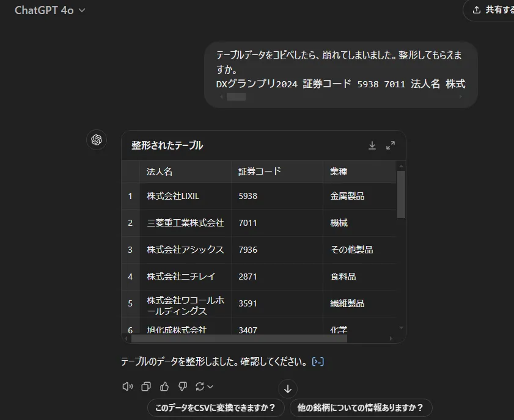This screenshot has width=514, height=420.
Task: Open the regenerate model chevron dropdown
Action: coord(210,386)
